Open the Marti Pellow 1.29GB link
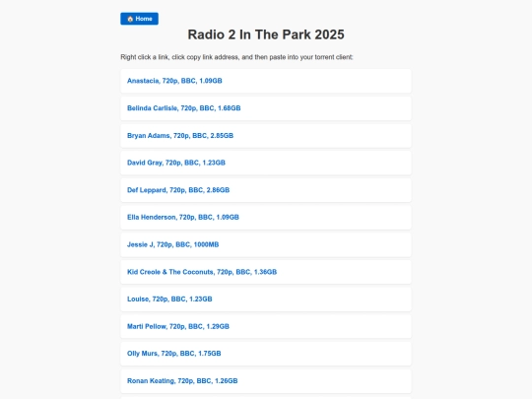This screenshot has height=399, width=532. 178,326
